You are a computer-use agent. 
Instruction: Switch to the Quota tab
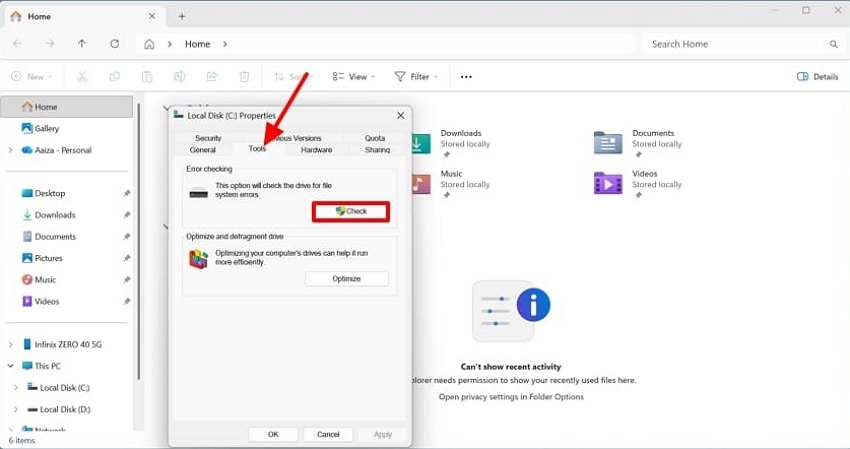point(375,138)
